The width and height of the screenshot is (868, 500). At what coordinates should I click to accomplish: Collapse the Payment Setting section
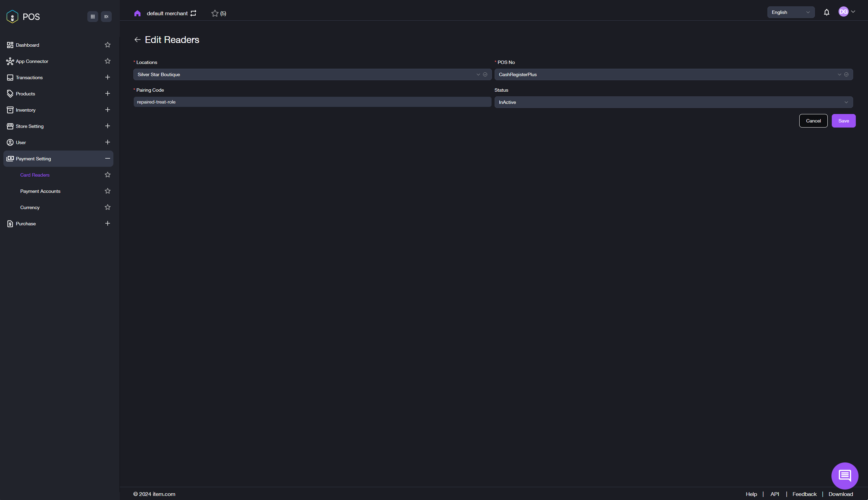(108, 159)
